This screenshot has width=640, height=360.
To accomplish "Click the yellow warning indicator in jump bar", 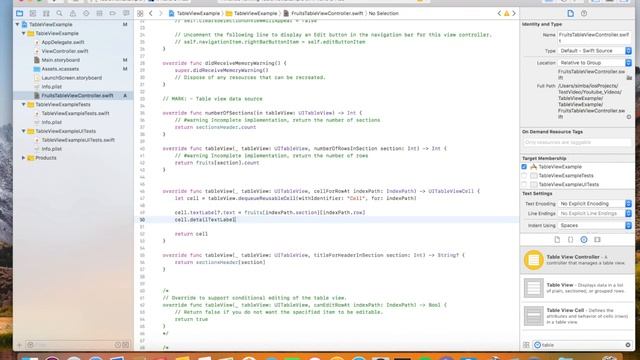I will click(x=507, y=13).
